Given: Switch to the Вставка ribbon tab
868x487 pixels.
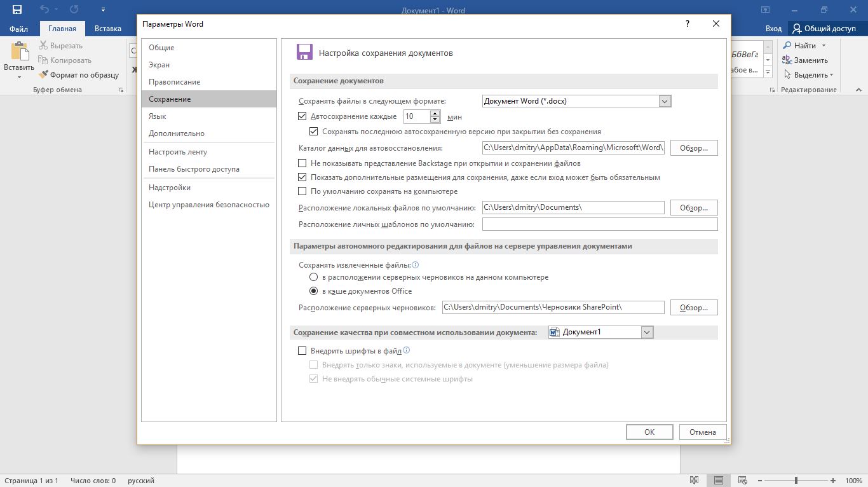Looking at the screenshot, I should click(x=108, y=29).
